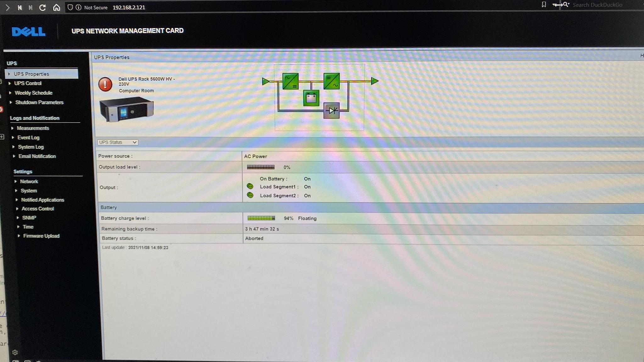
Task: Open Firmware Upload page
Action: pos(41,236)
